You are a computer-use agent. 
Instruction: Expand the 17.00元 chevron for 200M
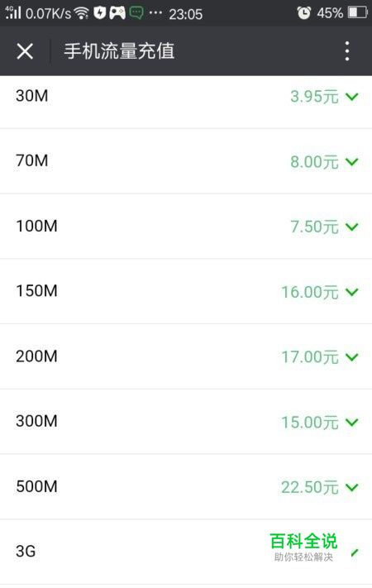tap(352, 357)
